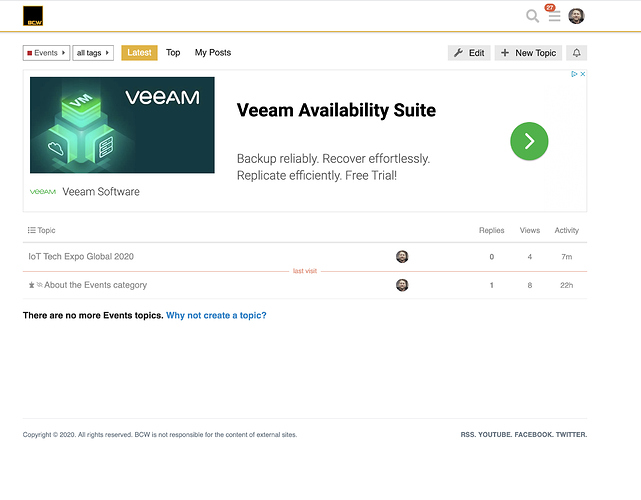The width and height of the screenshot is (641, 500).
Task: Open the user profile avatar in header
Action: (576, 16)
